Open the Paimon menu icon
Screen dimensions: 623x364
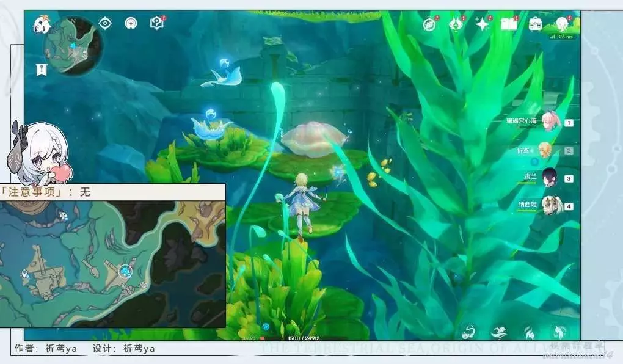click(x=42, y=25)
